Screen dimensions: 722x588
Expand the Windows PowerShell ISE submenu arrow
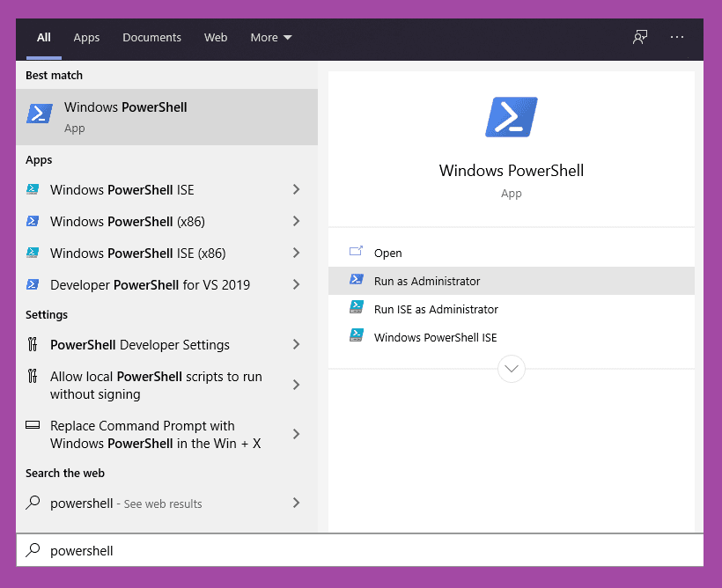coord(296,189)
